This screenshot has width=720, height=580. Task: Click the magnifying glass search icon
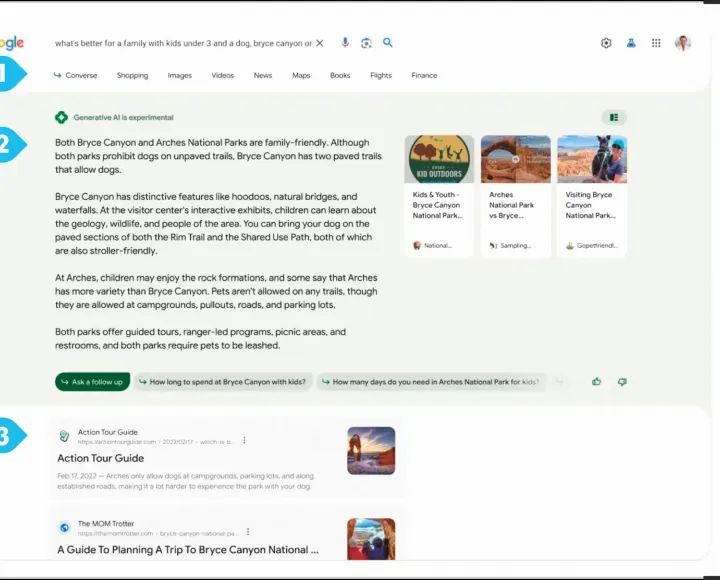(x=388, y=43)
